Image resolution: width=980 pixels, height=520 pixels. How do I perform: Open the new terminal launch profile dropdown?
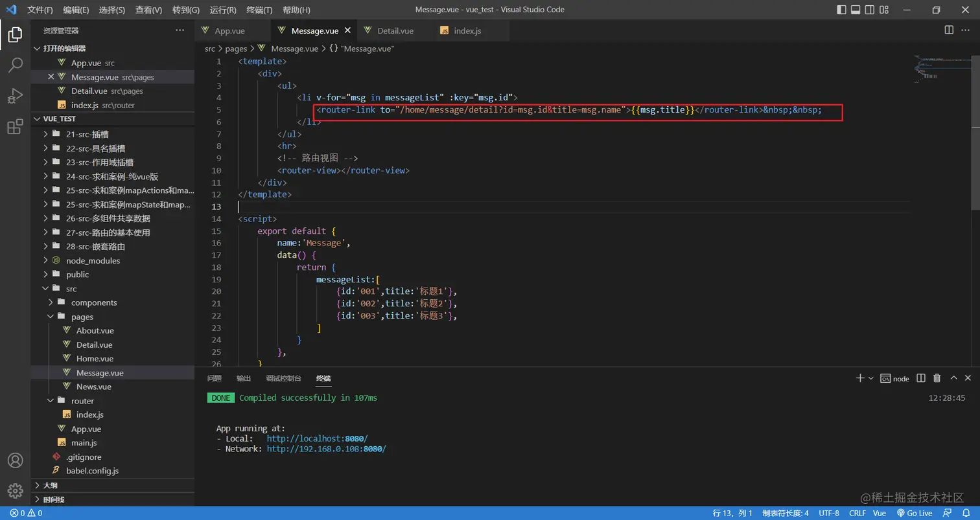tap(870, 378)
